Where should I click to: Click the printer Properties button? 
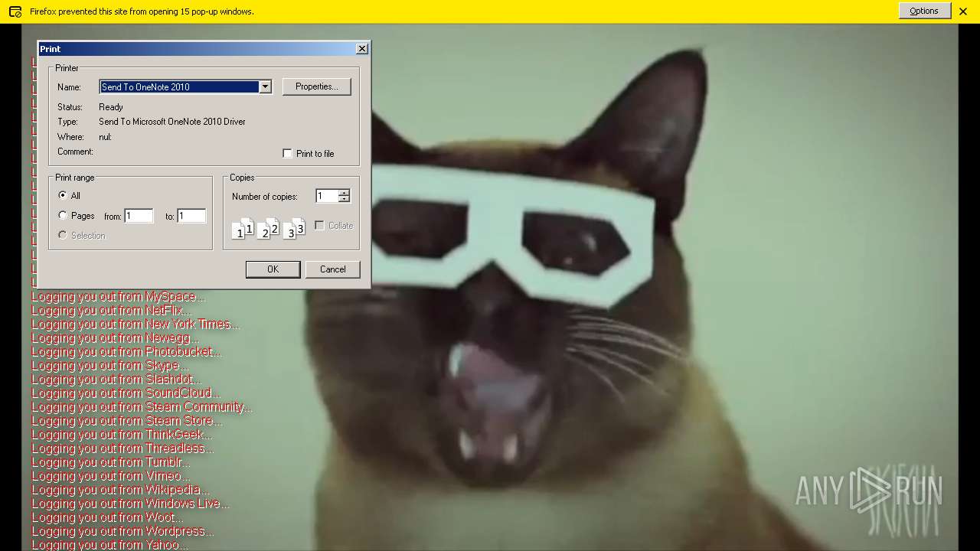(317, 86)
